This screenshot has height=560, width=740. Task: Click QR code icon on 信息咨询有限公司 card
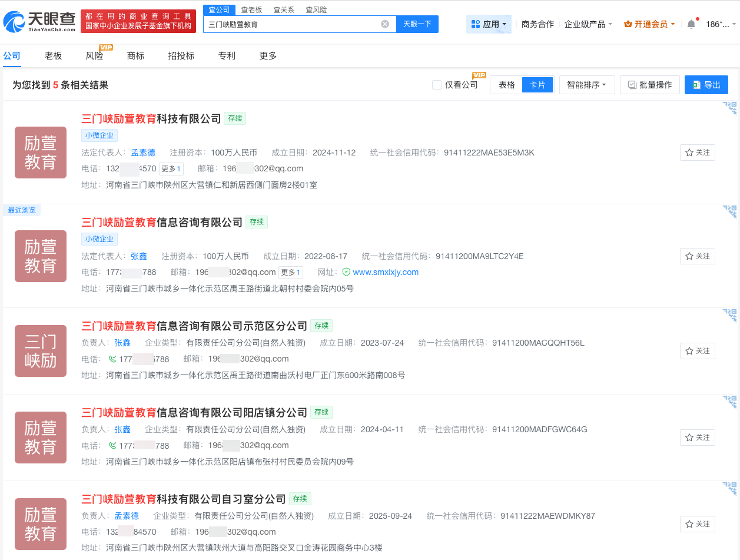[730, 212]
